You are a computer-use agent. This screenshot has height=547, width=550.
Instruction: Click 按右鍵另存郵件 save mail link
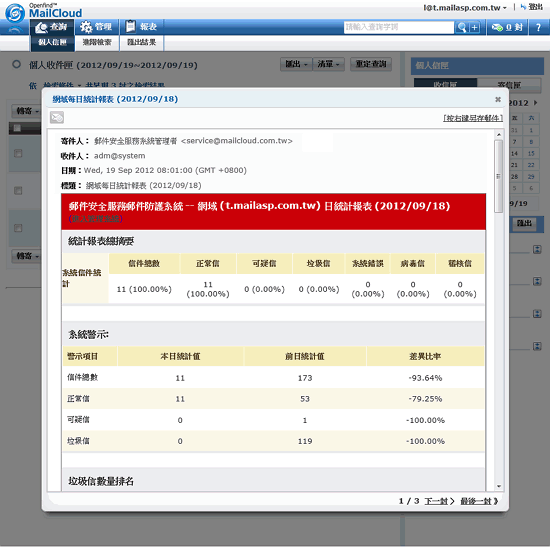tap(472, 118)
